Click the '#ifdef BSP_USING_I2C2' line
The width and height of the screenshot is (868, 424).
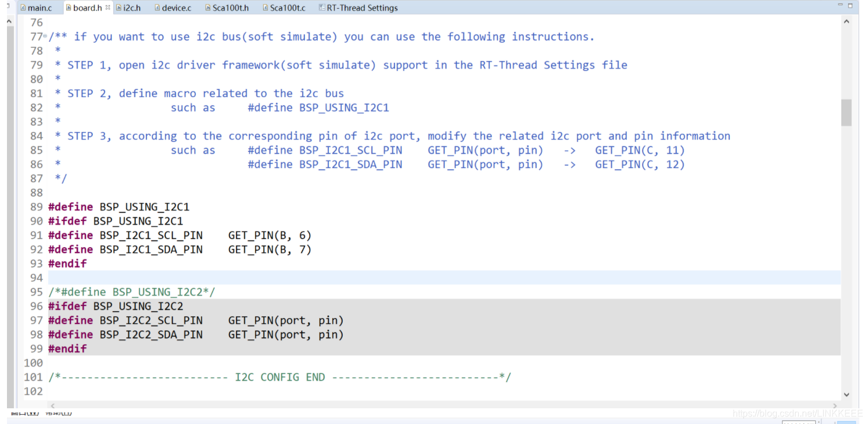pyautogui.click(x=115, y=307)
